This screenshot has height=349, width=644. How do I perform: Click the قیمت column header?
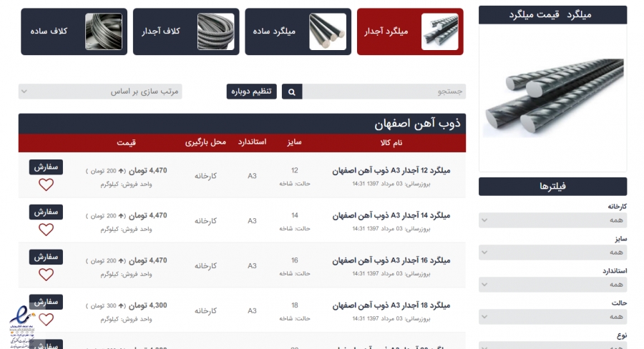point(126,142)
